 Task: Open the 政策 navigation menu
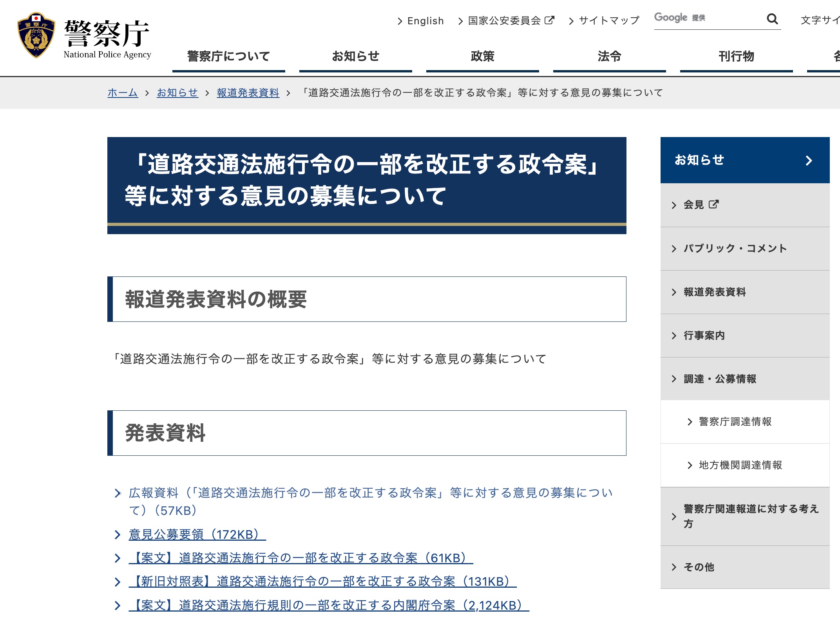[482, 56]
